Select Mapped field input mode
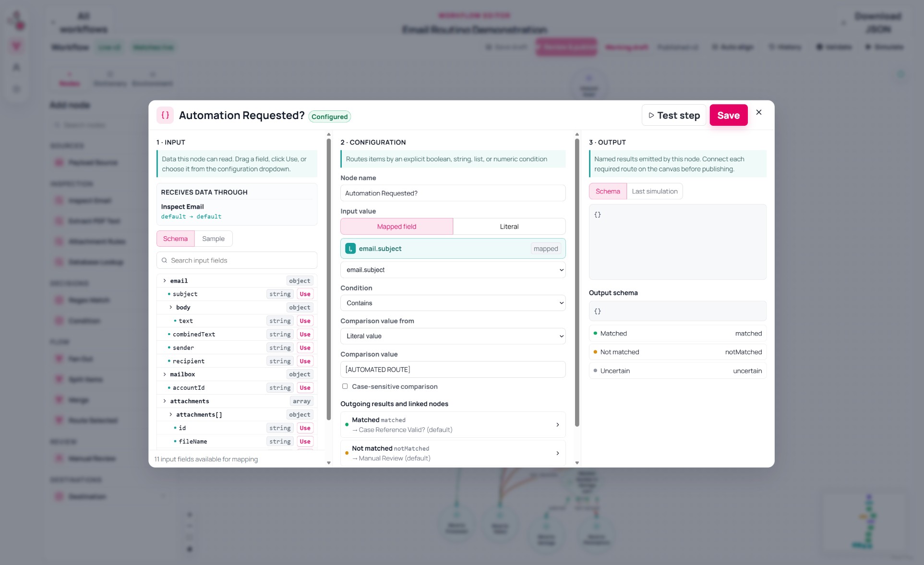 click(x=396, y=227)
